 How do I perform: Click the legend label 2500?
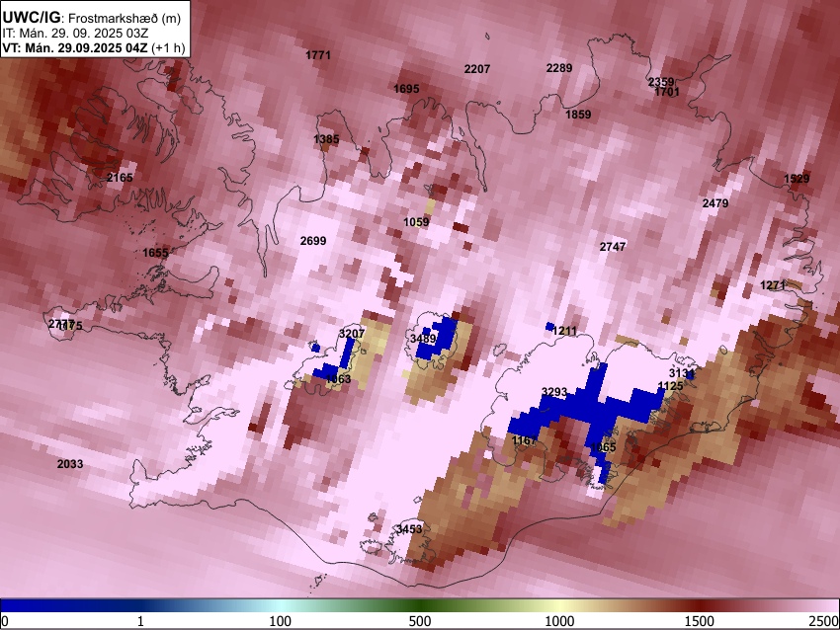click(824, 621)
